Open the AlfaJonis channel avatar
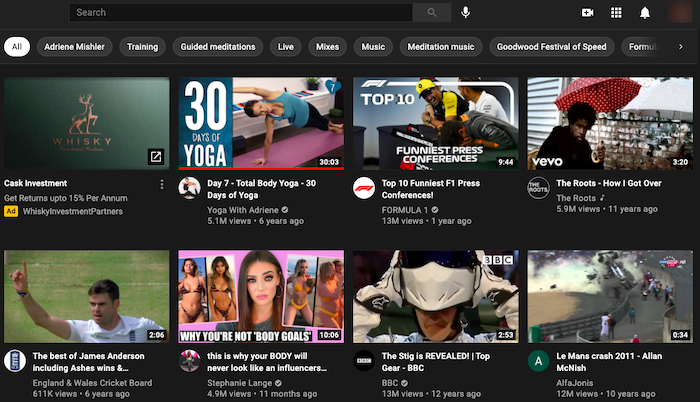 pos(538,360)
